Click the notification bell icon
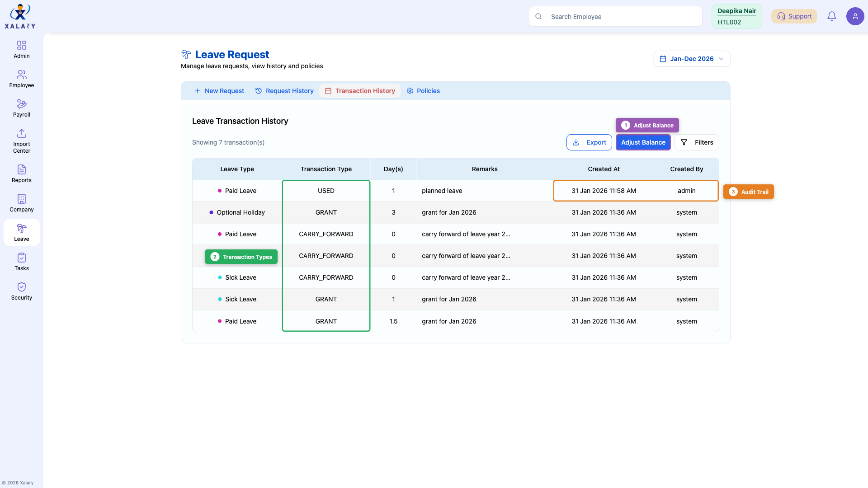The image size is (868, 488). point(832,16)
